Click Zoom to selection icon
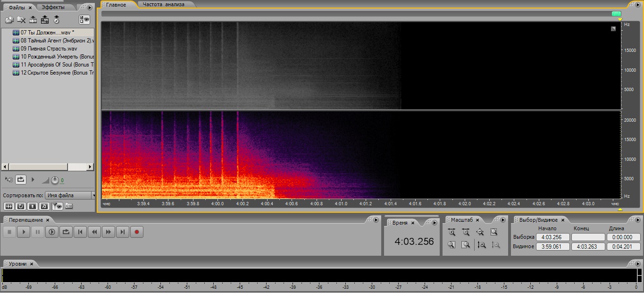This screenshot has width=644, height=293. [x=493, y=232]
